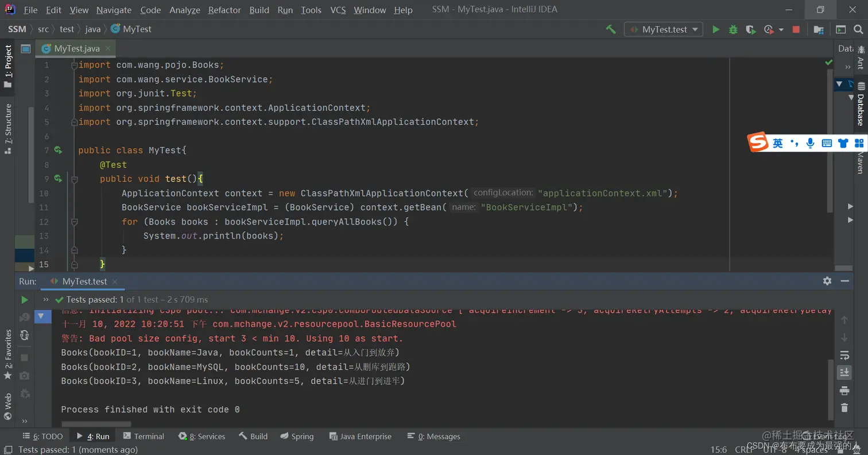This screenshot has height=455, width=868.
Task: Open the Terminal tool window
Action: [x=144, y=437]
